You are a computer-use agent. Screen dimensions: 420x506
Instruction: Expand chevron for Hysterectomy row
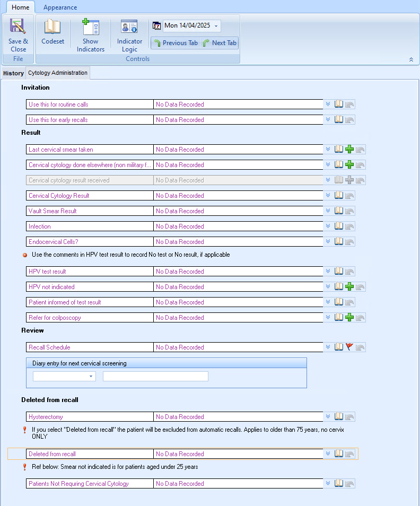coord(328,416)
